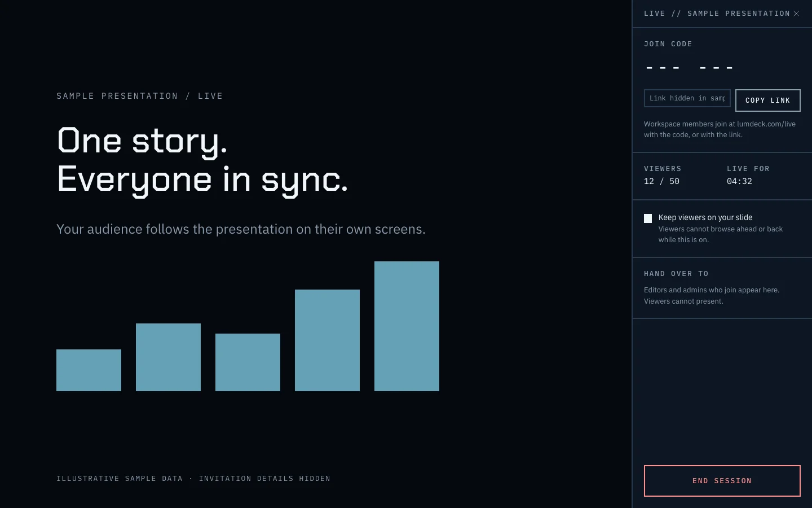The height and width of the screenshot is (508, 812).
Task: Click the 'One story. Everyone in sync.' headline
Action: pos(202,161)
